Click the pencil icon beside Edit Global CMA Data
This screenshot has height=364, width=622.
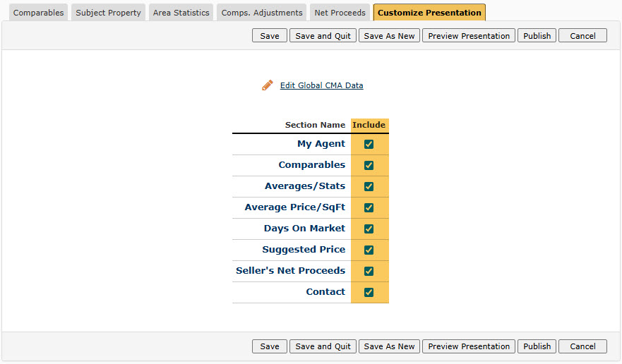[268, 85]
